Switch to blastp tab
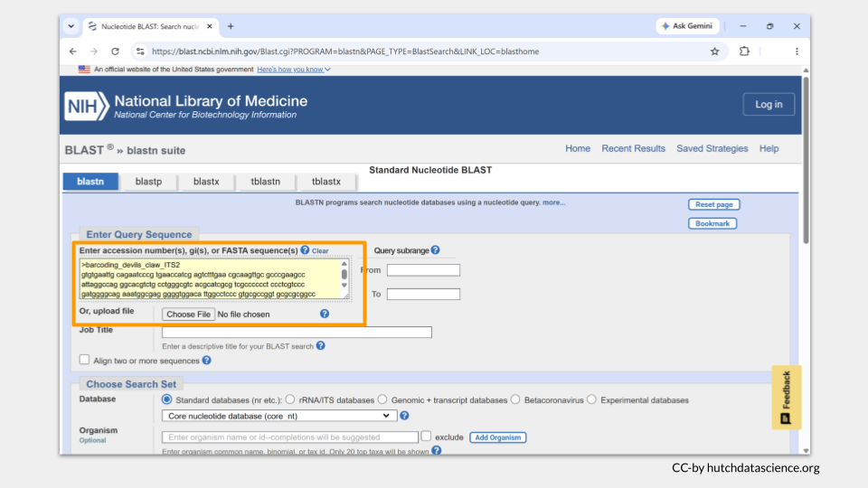The width and height of the screenshot is (868, 488). point(148,182)
